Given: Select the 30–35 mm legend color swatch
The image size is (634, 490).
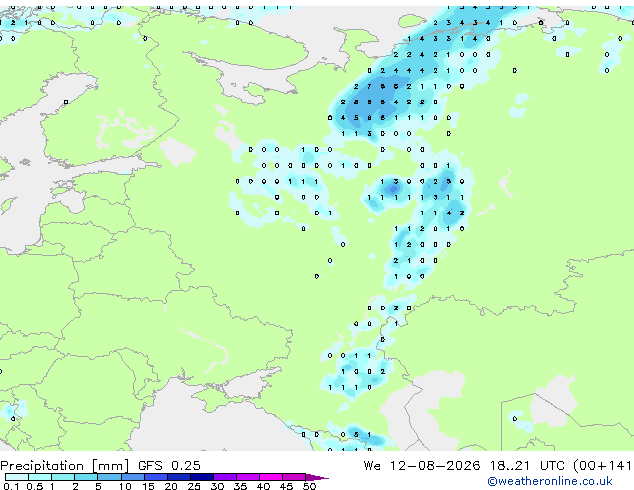Looking at the screenshot, I should point(225,477).
